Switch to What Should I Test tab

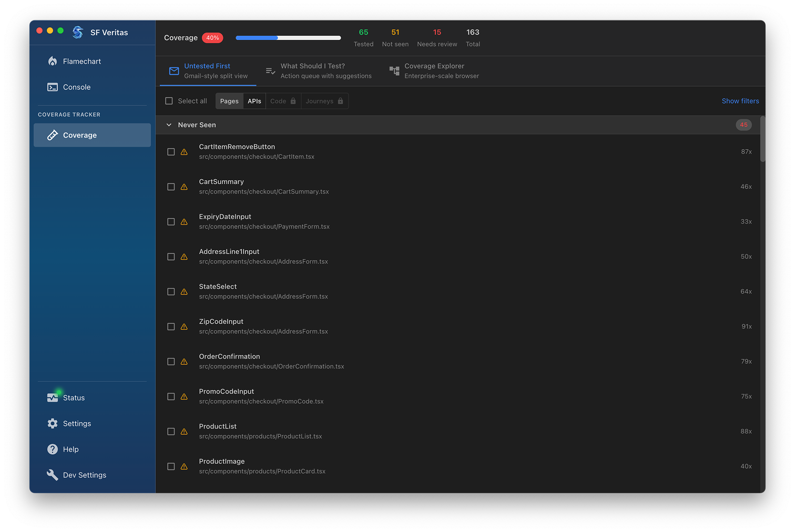[x=319, y=71]
